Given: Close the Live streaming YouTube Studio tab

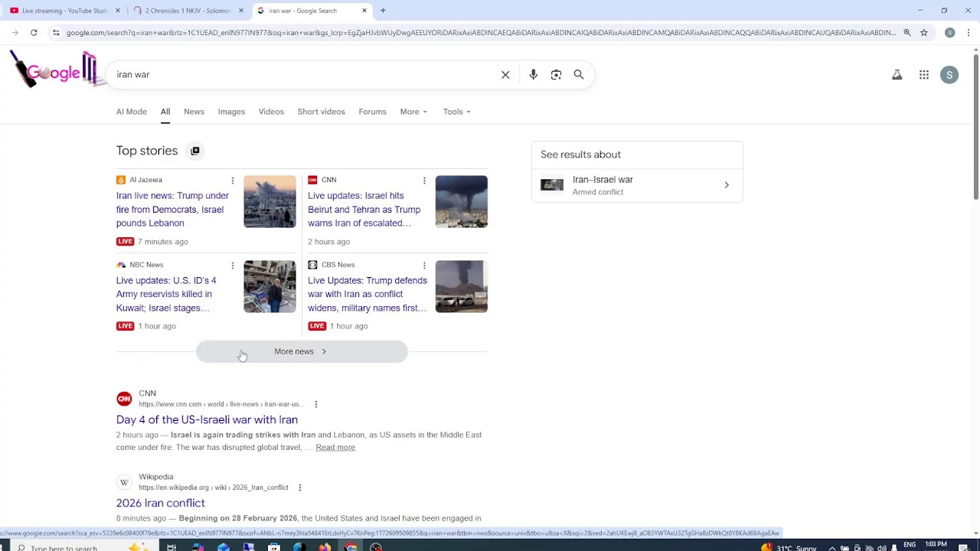Looking at the screenshot, I should (x=117, y=11).
